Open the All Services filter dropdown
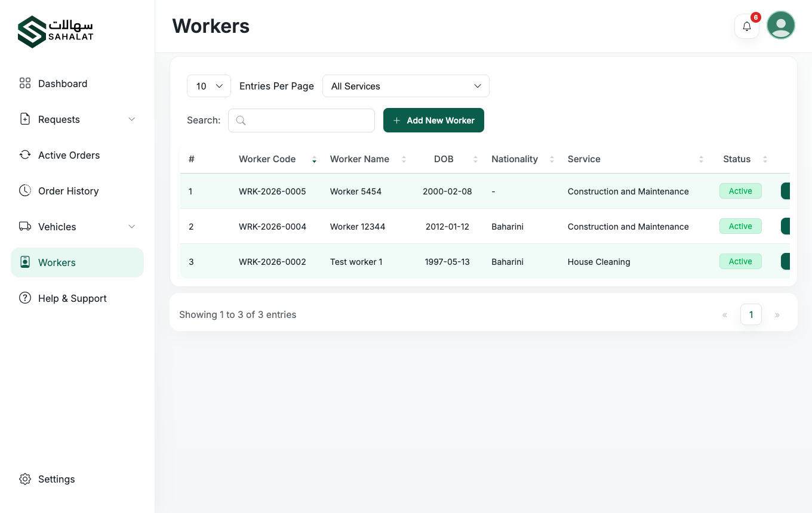 [x=406, y=86]
